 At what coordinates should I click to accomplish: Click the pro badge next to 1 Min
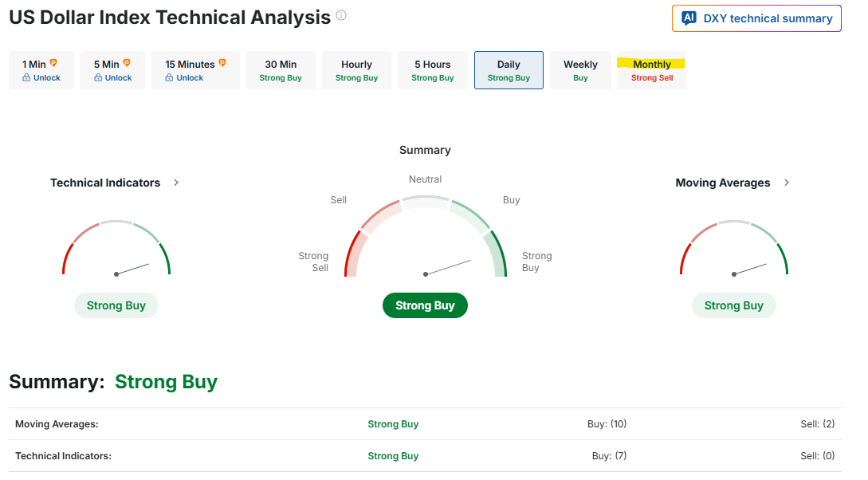pos(53,63)
